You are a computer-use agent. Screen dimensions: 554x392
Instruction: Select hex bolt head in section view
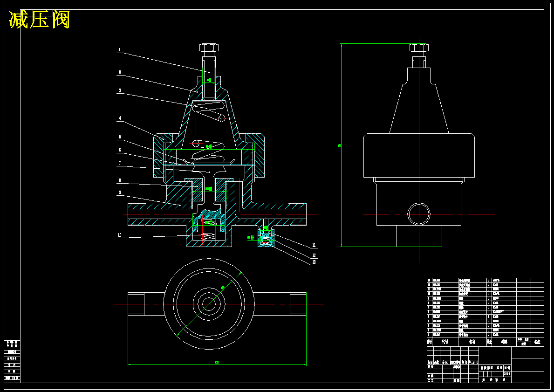coord(209,48)
